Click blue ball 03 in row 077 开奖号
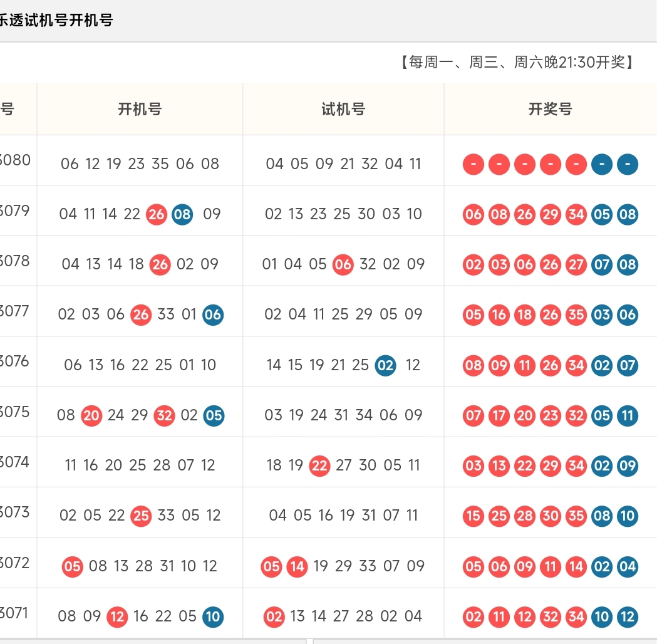The height and width of the screenshot is (644, 657). click(602, 314)
